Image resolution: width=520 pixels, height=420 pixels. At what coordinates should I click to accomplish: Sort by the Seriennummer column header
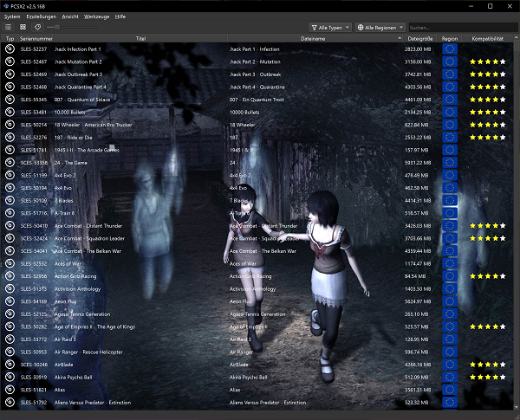click(36, 39)
